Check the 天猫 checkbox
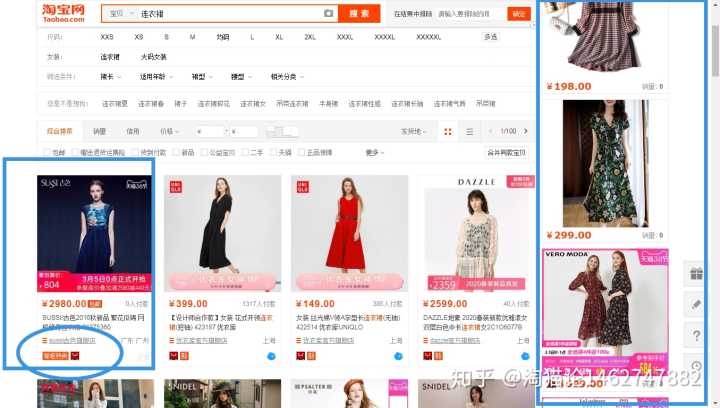Image resolution: width=720 pixels, height=408 pixels. (x=274, y=152)
